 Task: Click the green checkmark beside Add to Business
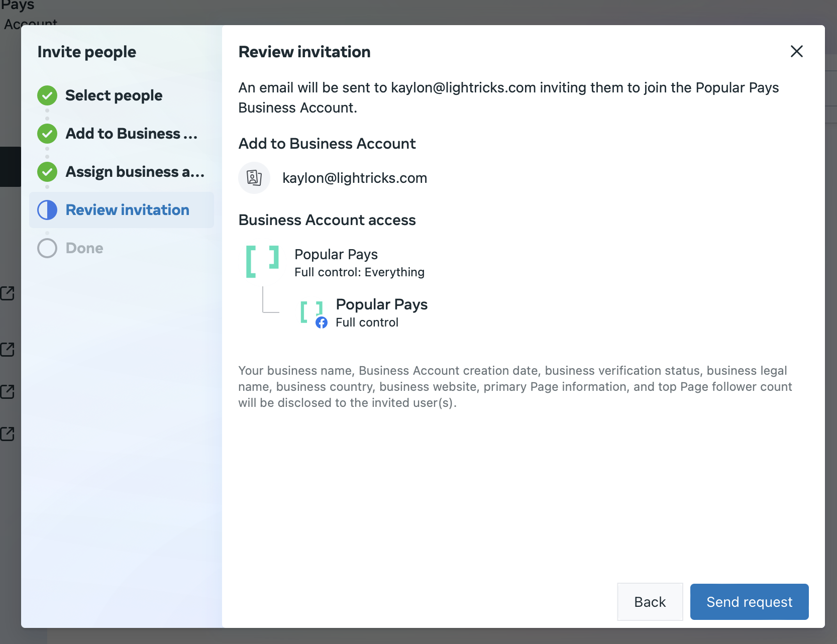[47, 134]
